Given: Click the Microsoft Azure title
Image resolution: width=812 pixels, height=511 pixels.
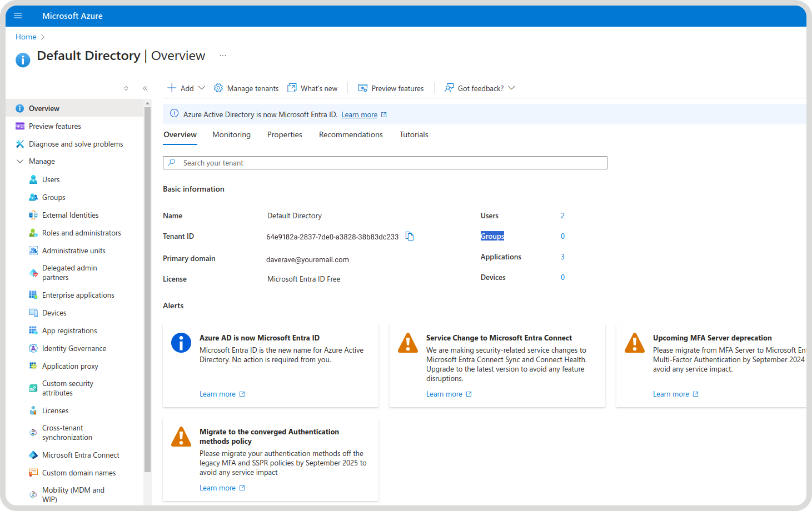Looking at the screenshot, I should pos(72,16).
